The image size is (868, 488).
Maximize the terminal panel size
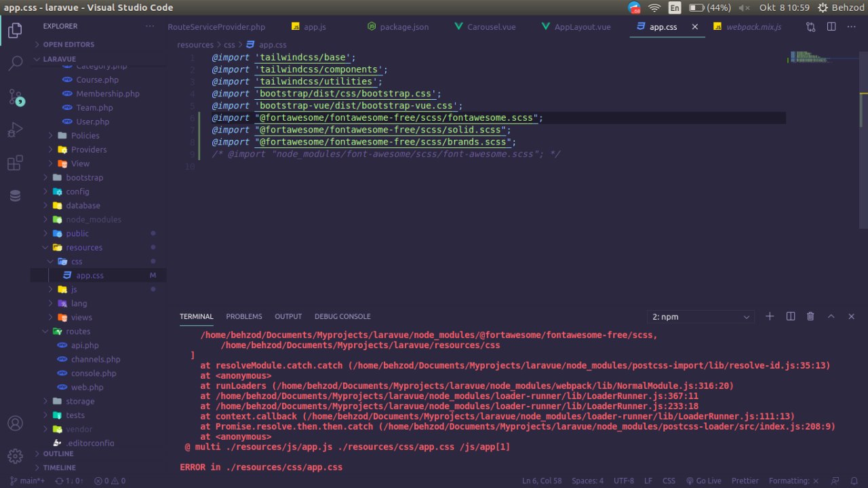(831, 316)
